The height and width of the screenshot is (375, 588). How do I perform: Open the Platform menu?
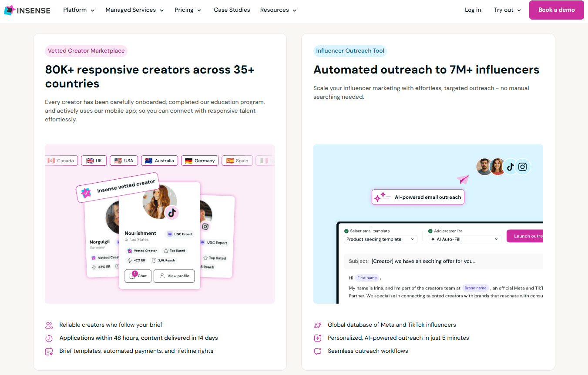pyautogui.click(x=79, y=10)
